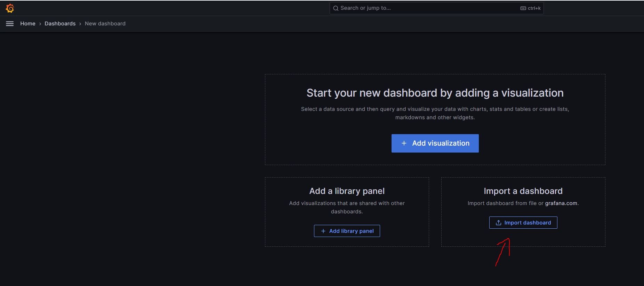644x286 pixels.
Task: Click 'Select a data source' description text
Action: [x=435, y=113]
